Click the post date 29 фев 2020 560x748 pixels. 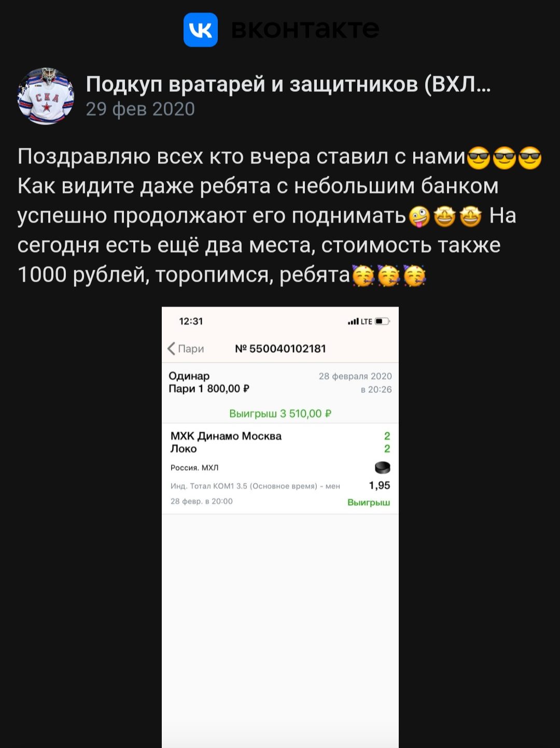tap(140, 109)
